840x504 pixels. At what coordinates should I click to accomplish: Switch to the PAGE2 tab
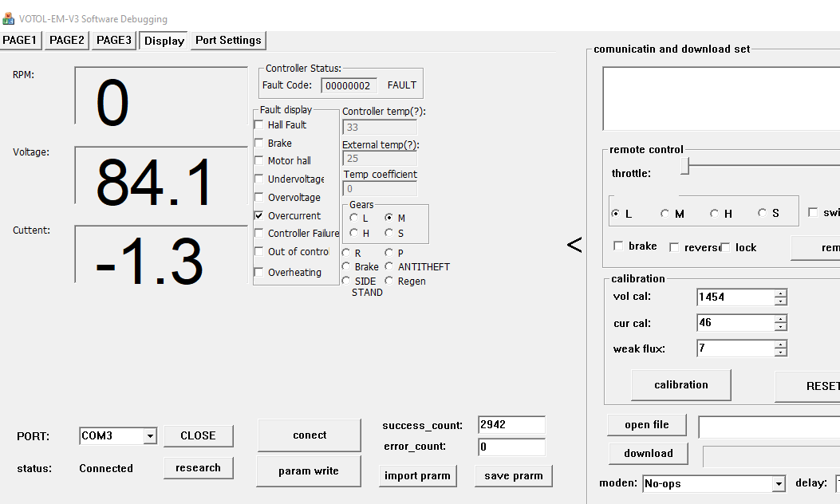point(67,40)
